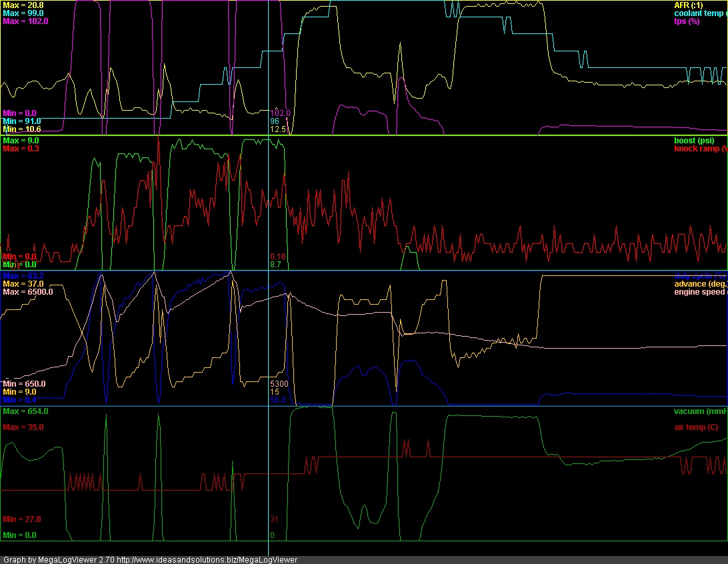Click the Max = 654.0 vacuum value

coord(25,411)
